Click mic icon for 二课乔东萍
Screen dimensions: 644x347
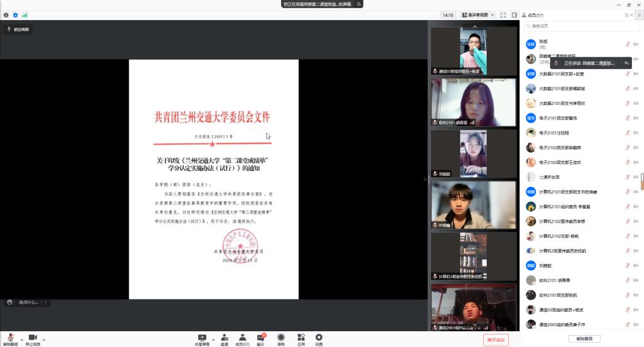(x=628, y=177)
